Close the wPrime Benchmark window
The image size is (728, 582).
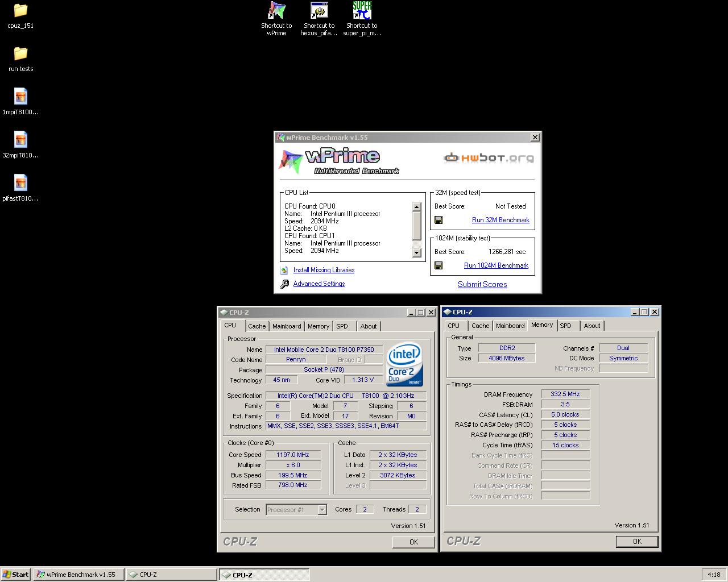click(x=535, y=138)
